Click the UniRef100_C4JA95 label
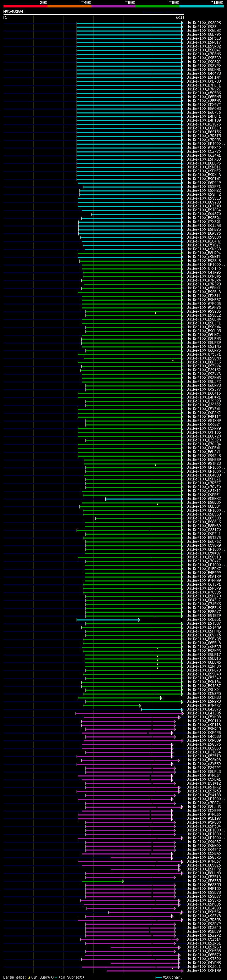The height and width of the screenshot is (980, 227). [x=203, y=273]
